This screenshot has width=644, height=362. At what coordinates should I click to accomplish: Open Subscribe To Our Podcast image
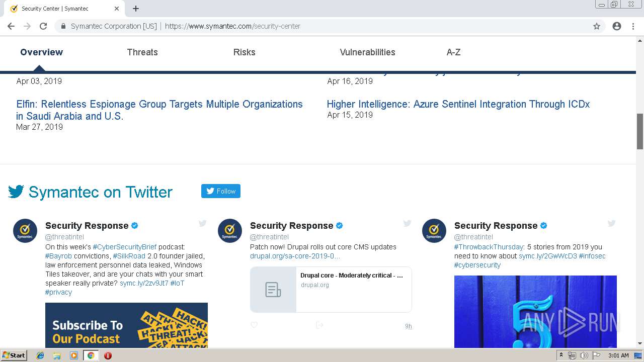[126, 325]
